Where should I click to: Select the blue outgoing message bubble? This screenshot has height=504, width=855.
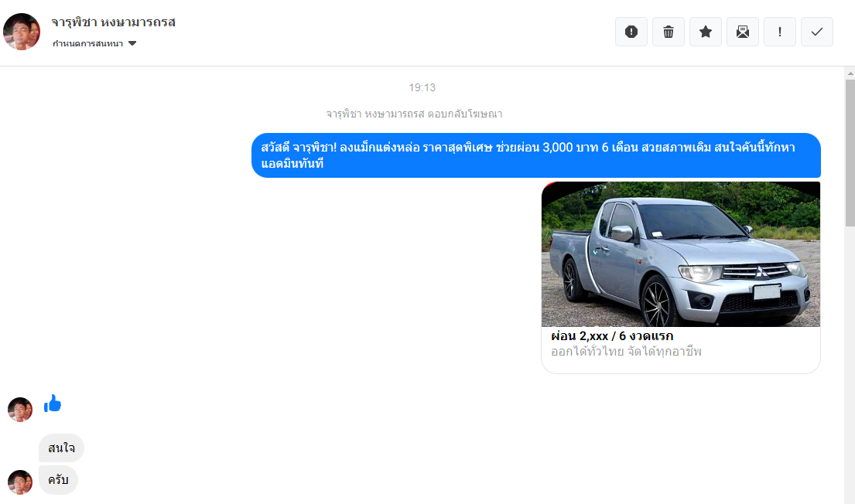pyautogui.click(x=535, y=155)
